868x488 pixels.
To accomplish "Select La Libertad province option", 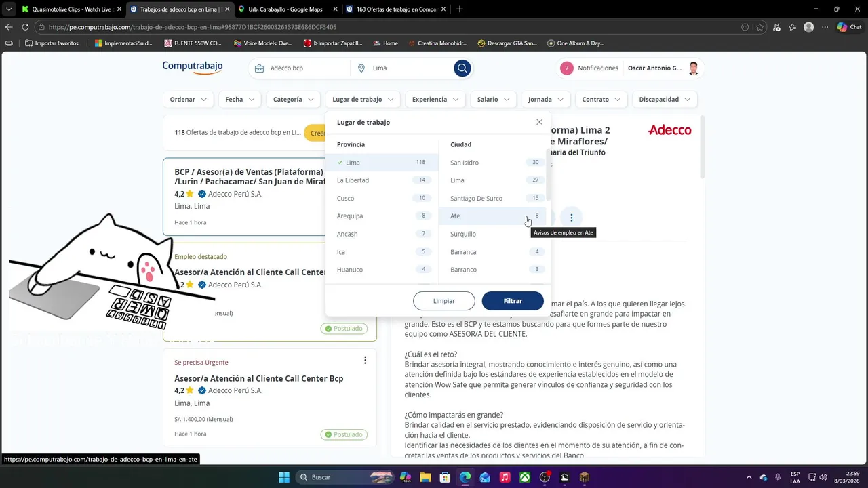I will click(x=382, y=180).
